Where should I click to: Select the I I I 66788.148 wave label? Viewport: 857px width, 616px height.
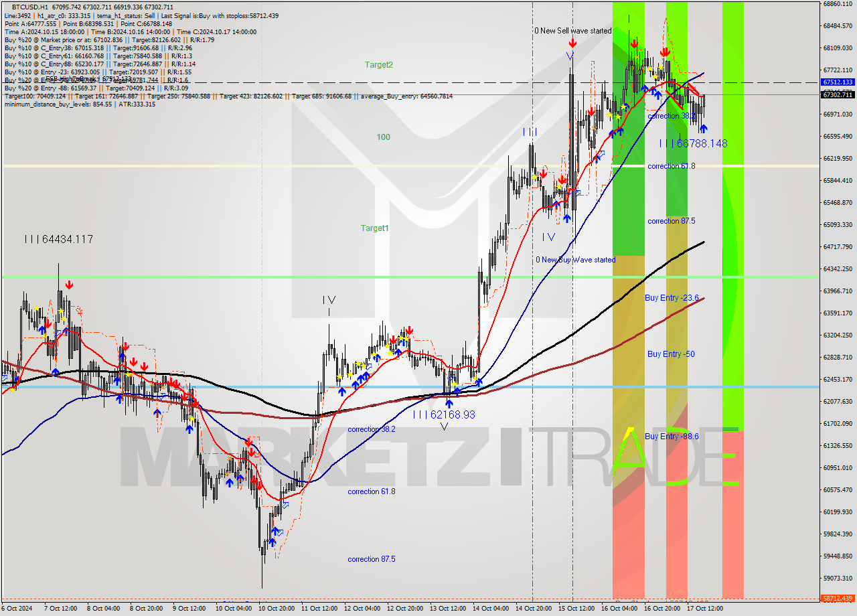pyautogui.click(x=693, y=143)
